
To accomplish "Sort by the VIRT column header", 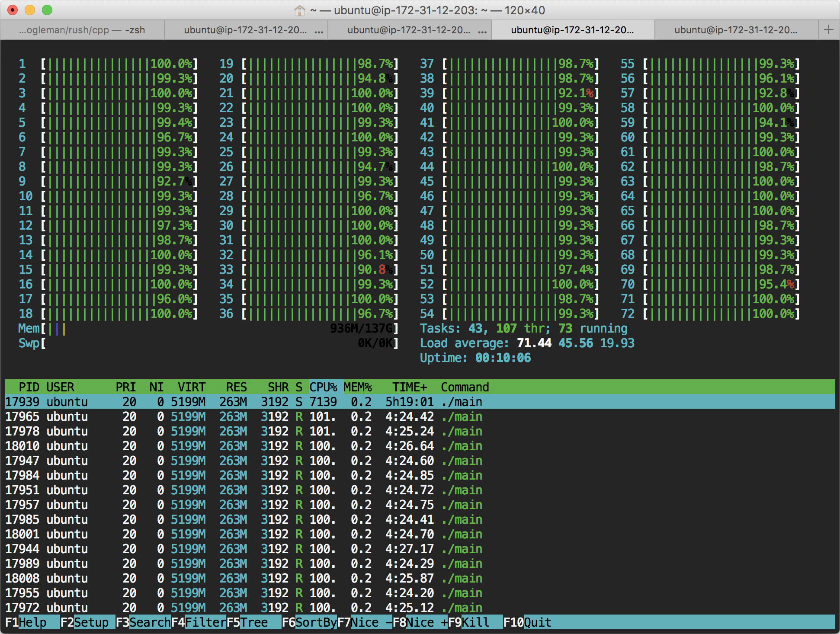I will 192,387.
